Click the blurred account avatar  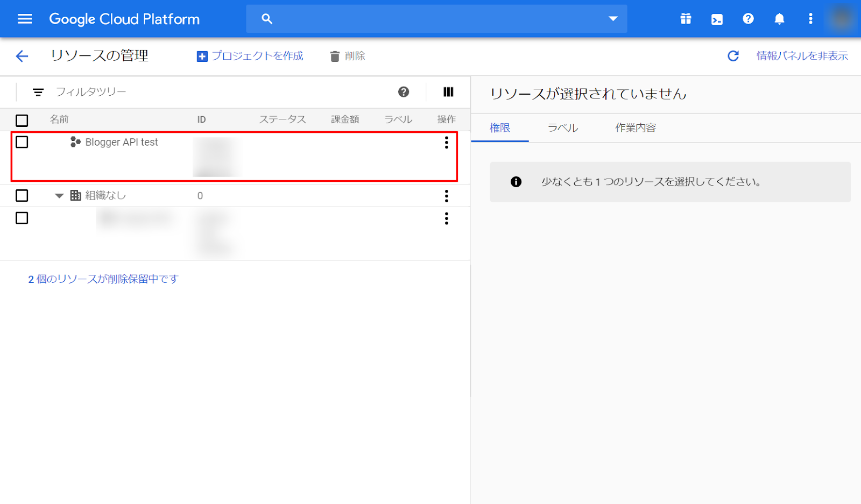pyautogui.click(x=841, y=19)
